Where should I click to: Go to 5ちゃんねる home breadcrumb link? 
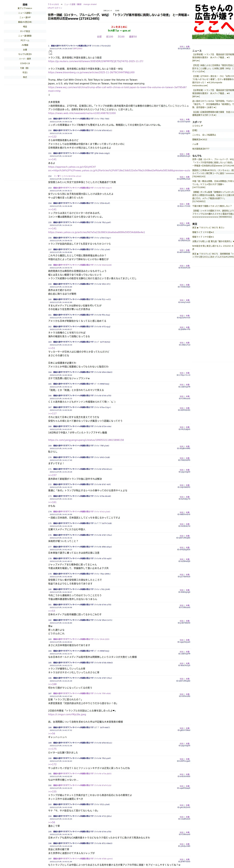pos(53,4)
